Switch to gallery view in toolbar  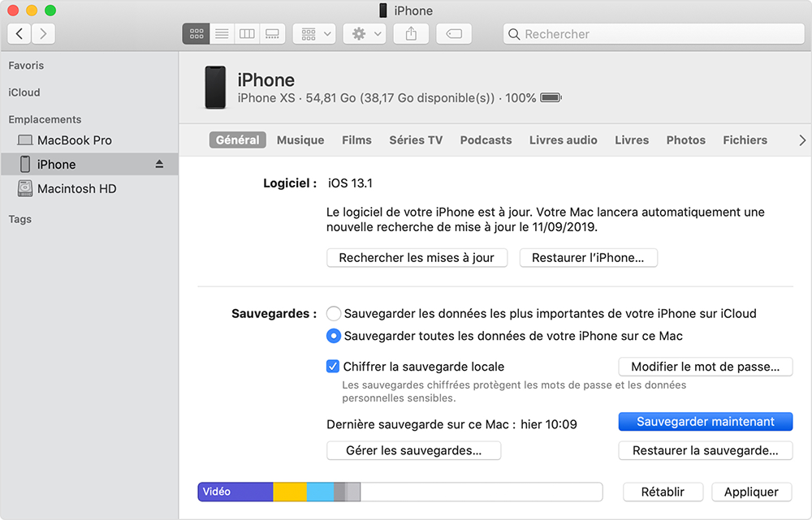coord(272,34)
